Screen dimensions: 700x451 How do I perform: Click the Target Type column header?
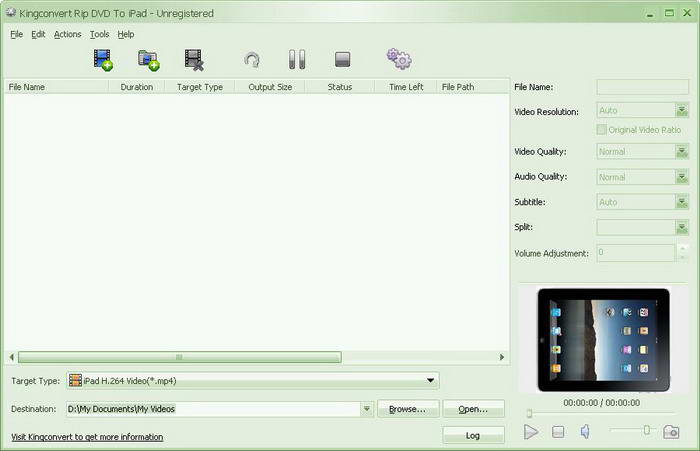200,87
